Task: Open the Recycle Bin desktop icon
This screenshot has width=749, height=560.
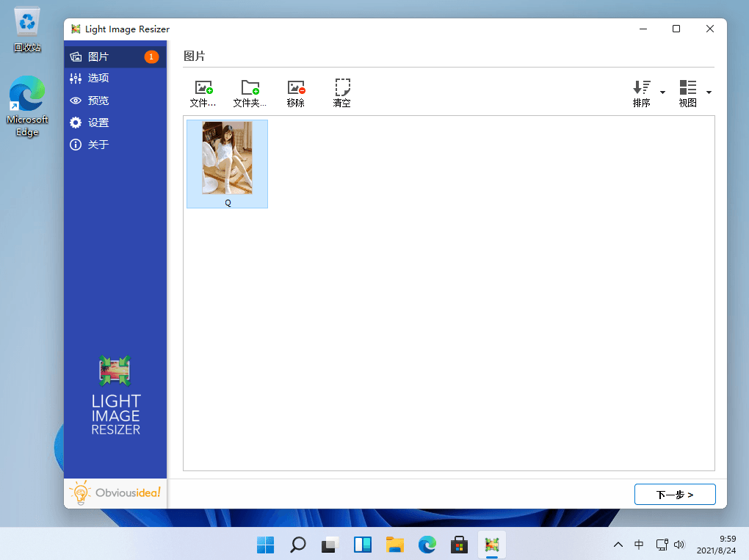Action: [x=27, y=29]
